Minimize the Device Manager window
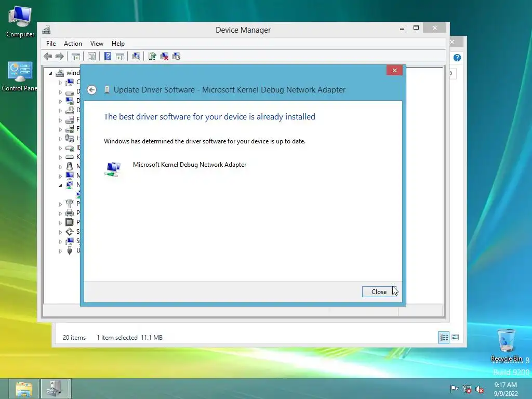Viewport: 532px width, 399px height. pyautogui.click(x=402, y=28)
